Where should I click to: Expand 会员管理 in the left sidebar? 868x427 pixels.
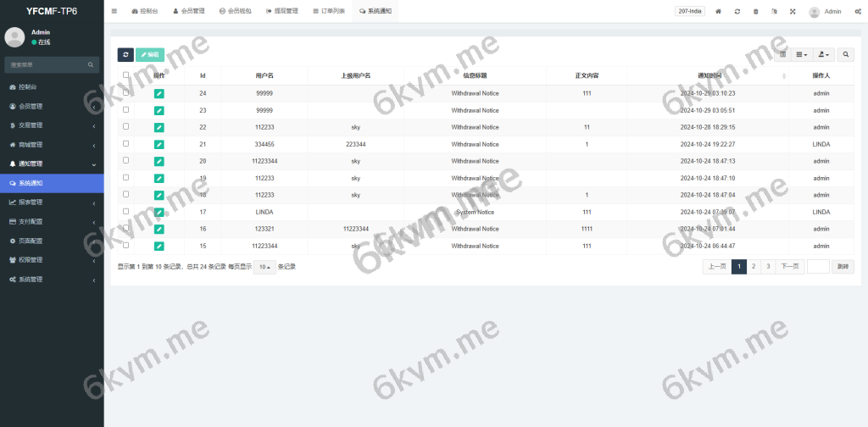click(x=51, y=106)
